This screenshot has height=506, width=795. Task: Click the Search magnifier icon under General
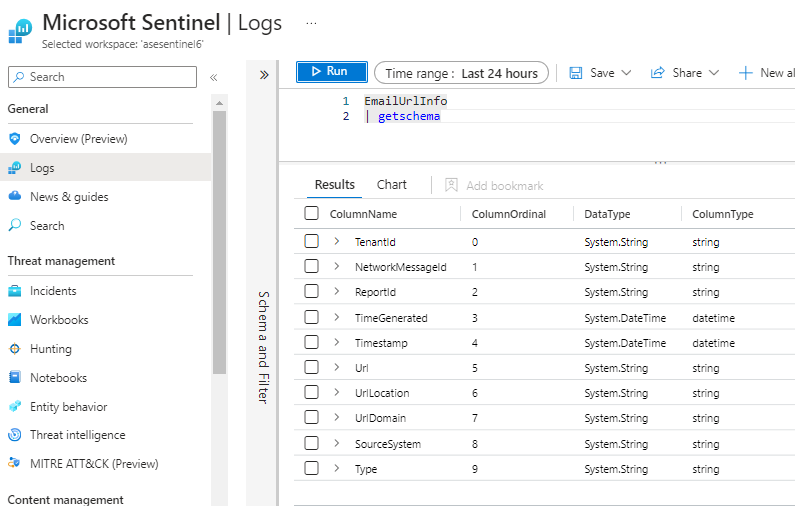(15, 225)
